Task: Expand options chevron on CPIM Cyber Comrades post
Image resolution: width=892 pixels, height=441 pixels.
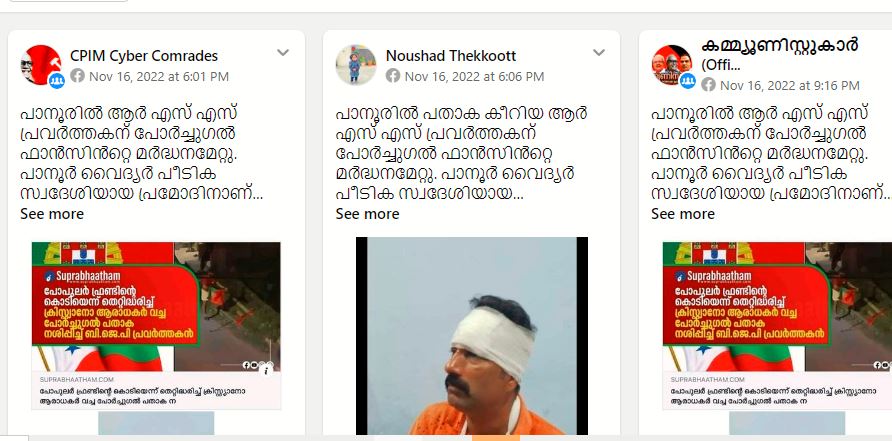Action: pos(283,53)
